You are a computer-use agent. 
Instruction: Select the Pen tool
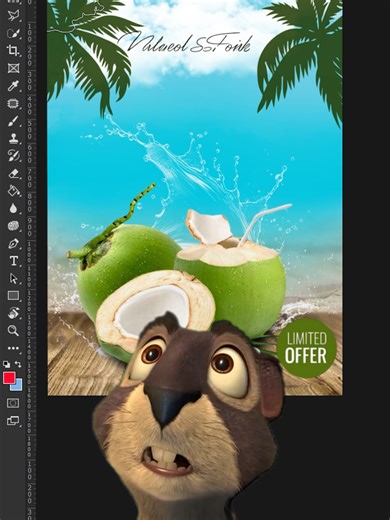pyautogui.click(x=13, y=243)
